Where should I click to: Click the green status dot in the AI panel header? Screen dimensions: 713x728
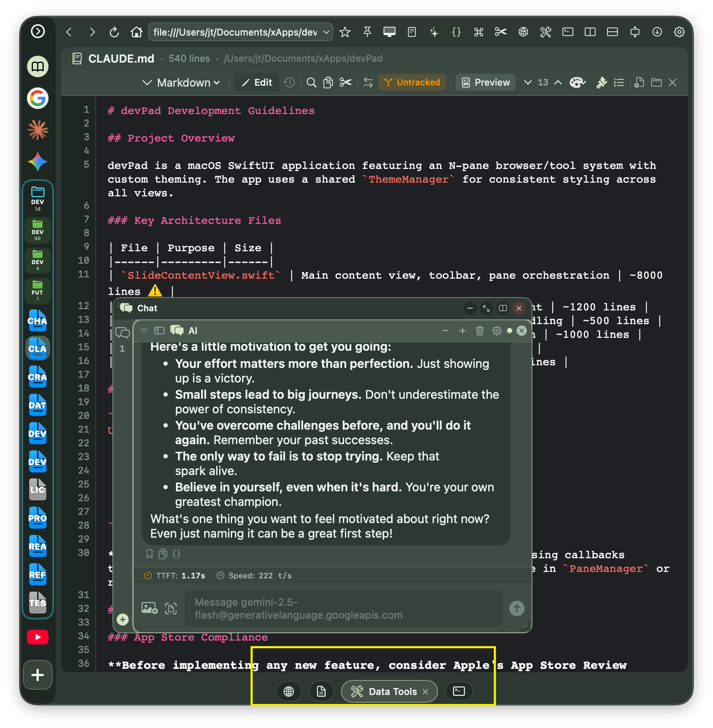[509, 331]
